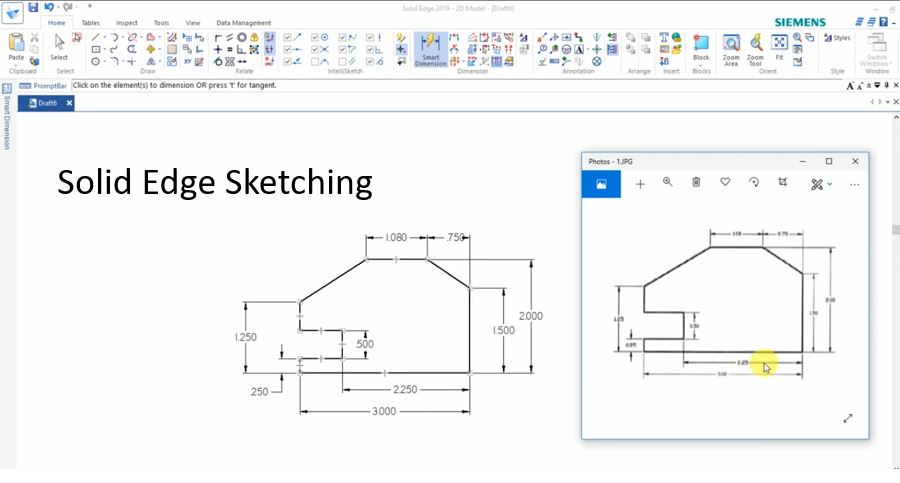Click the Styles icon in Style group
This screenshot has height=483, width=900.
[x=837, y=38]
